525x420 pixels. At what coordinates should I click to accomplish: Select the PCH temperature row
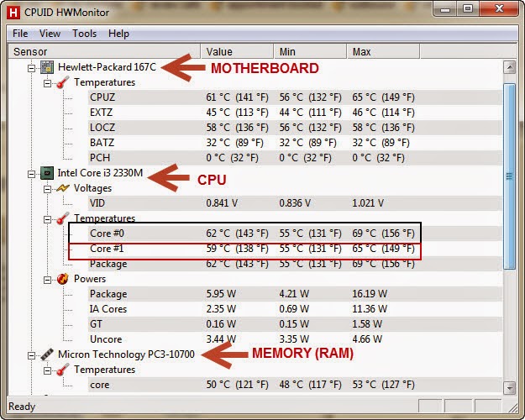295,158
